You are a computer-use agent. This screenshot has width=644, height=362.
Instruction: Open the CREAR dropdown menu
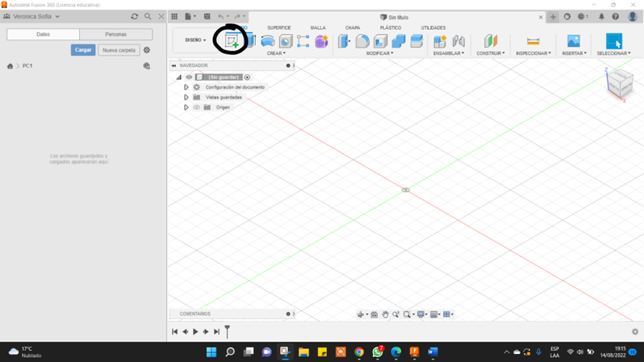[x=276, y=53]
